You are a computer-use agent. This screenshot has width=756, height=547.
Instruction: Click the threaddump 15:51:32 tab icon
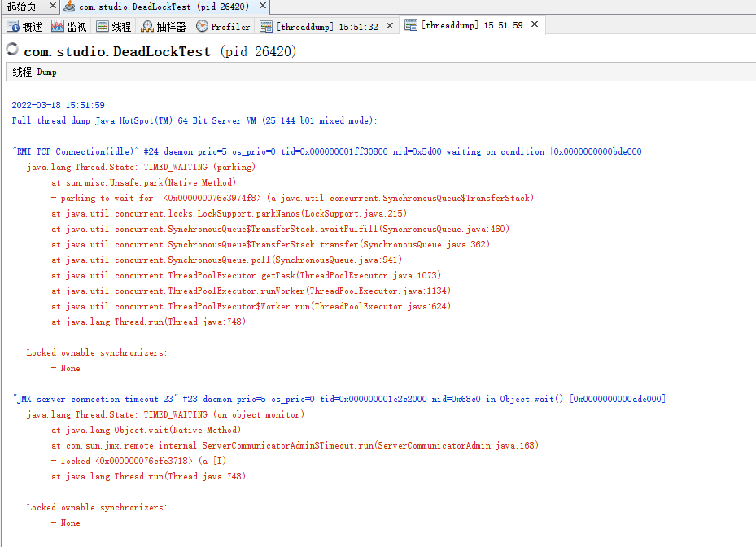[265, 25]
